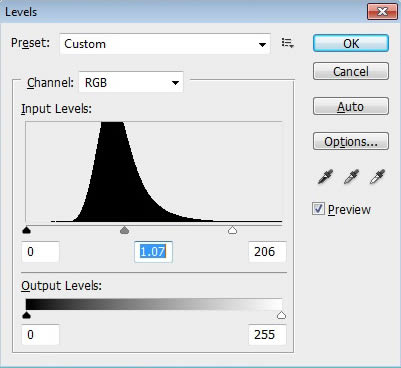Open the Options... dialog
Image resolution: width=401 pixels, height=368 pixels.
point(351,141)
